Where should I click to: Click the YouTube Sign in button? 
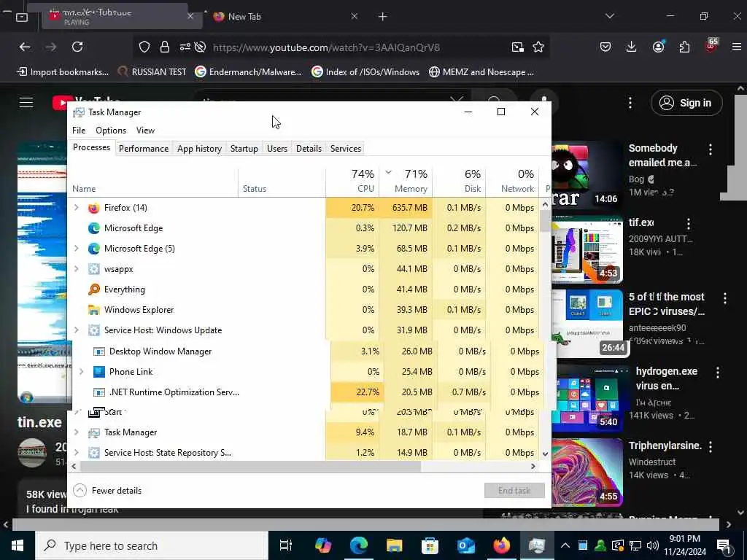(686, 103)
